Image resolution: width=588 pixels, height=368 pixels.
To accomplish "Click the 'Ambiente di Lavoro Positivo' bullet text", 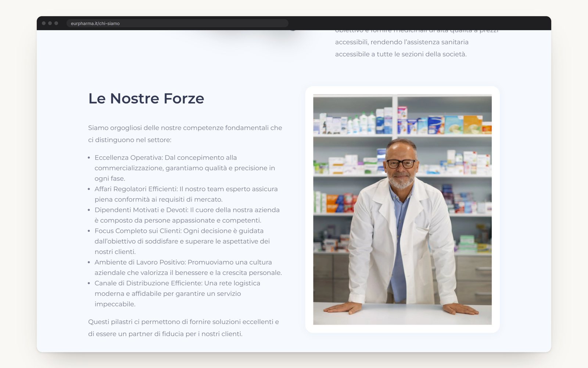I will pyautogui.click(x=188, y=267).
